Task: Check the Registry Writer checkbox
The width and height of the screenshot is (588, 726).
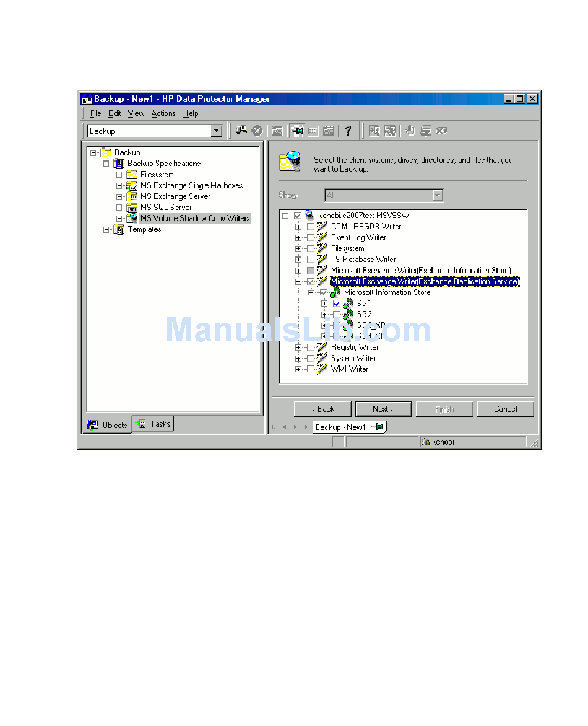Action: [x=311, y=348]
